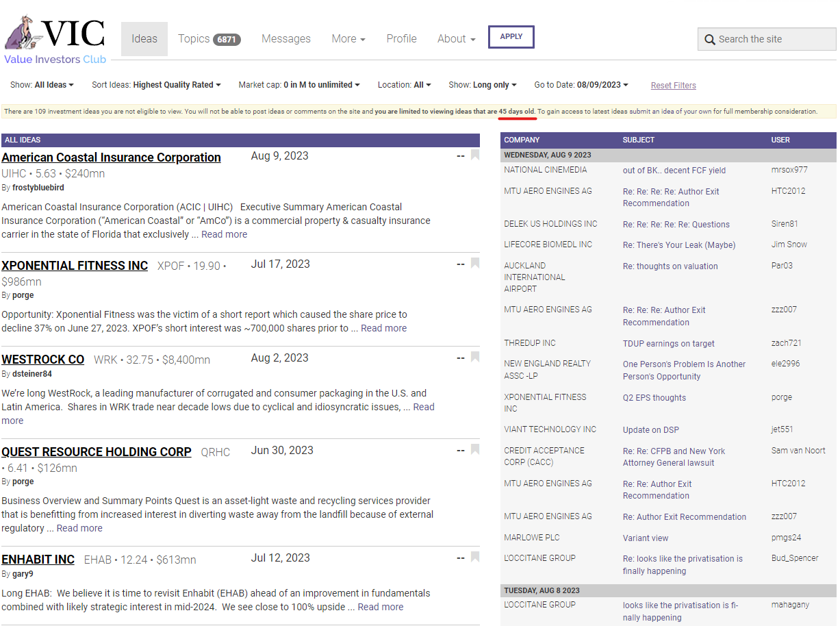Viewport: 840px width, 626px height.
Task: Bookmark the Quest Resource Holding idea
Action: click(x=475, y=450)
